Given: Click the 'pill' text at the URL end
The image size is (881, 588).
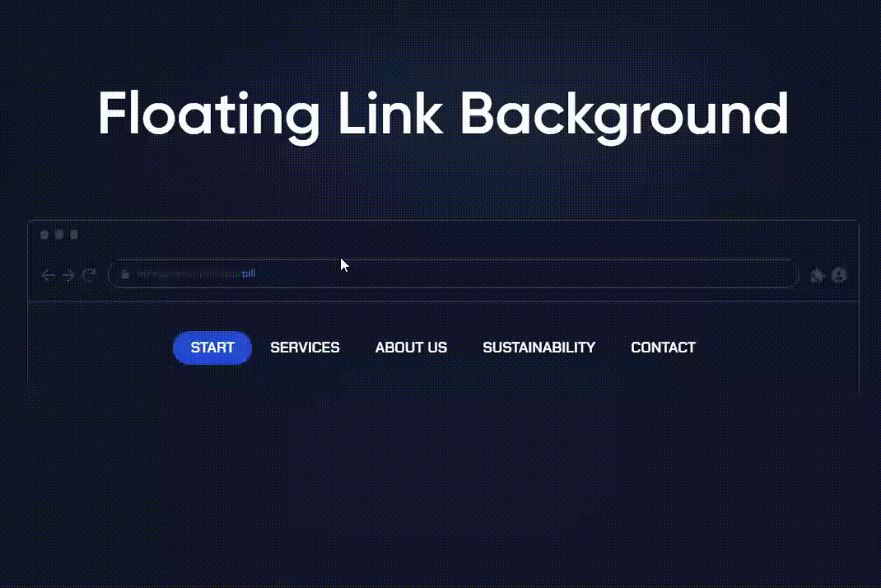Looking at the screenshot, I should [249, 273].
